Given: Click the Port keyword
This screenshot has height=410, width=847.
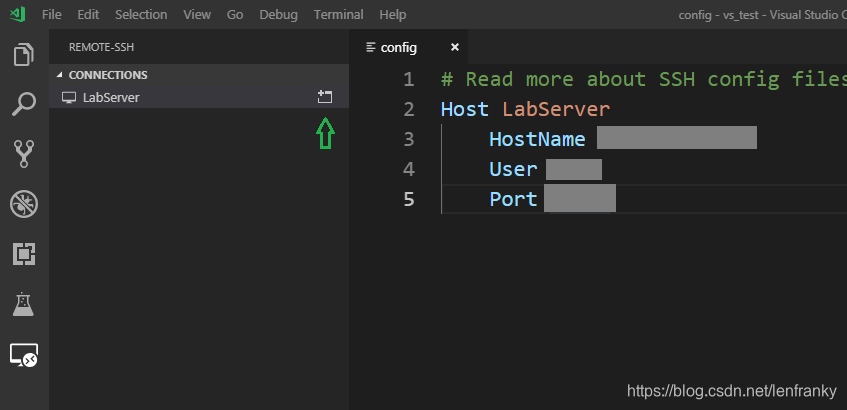Looking at the screenshot, I should coord(513,199).
